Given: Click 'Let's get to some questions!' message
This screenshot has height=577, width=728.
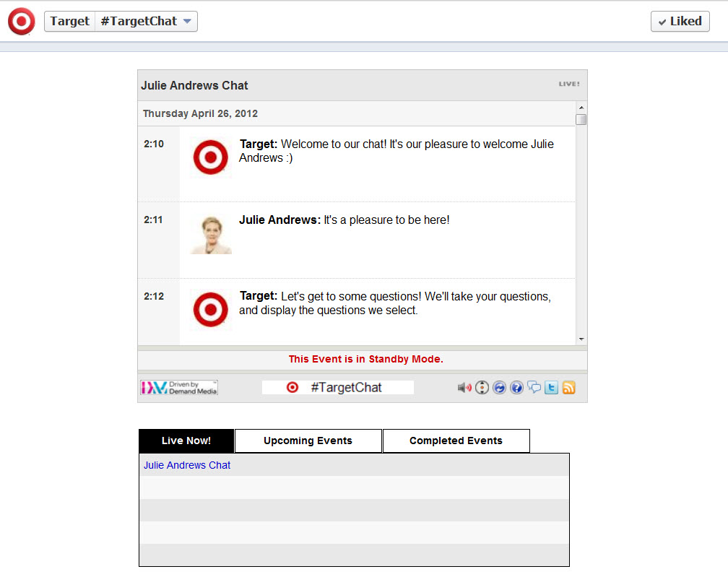Looking at the screenshot, I should [394, 303].
